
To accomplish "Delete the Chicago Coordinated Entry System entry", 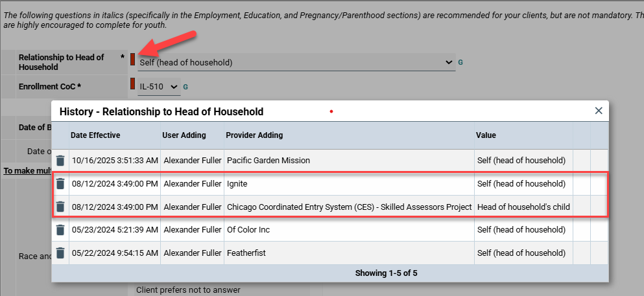I will click(60, 207).
